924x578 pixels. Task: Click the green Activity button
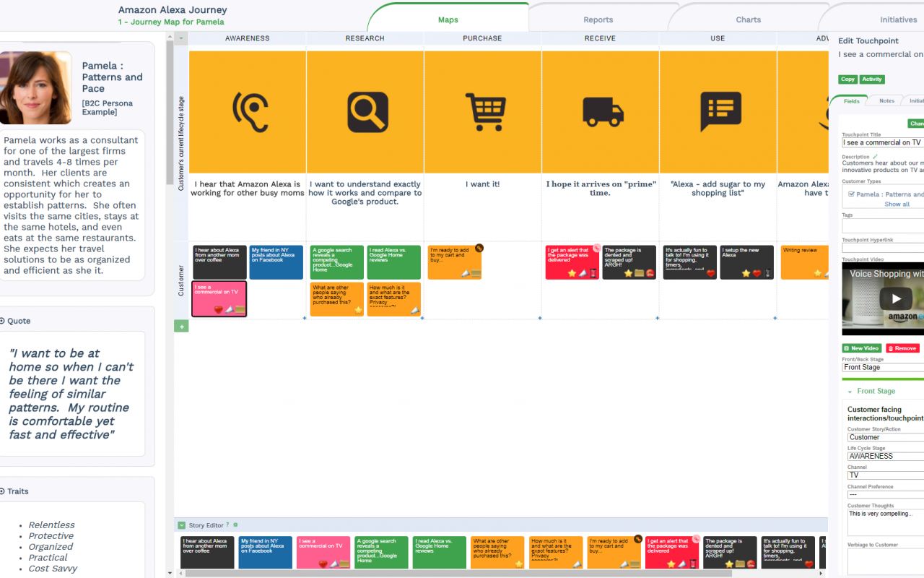pos(872,79)
